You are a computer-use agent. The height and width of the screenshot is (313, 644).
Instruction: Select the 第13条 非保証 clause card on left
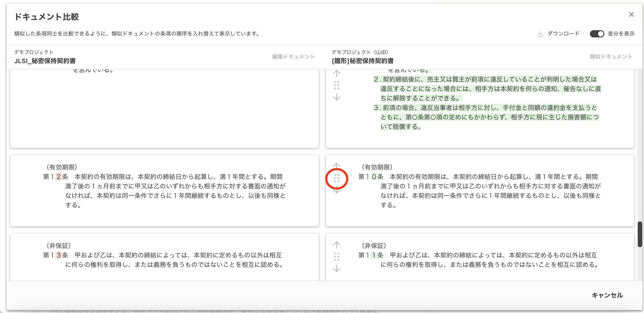[x=164, y=256]
